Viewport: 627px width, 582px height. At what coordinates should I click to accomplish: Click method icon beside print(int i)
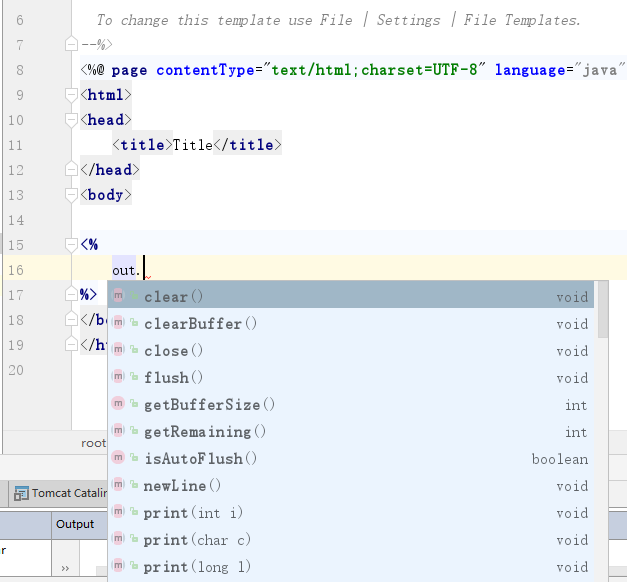click(118, 511)
